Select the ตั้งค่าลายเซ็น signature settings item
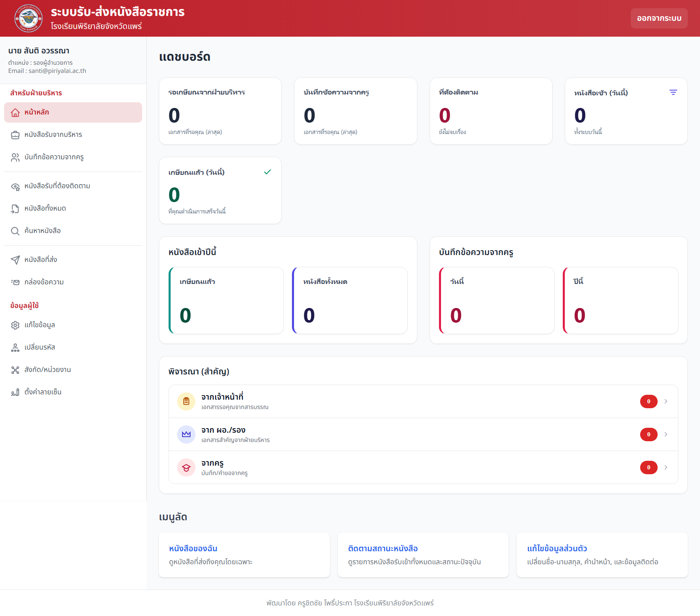The image size is (700, 616). click(43, 392)
